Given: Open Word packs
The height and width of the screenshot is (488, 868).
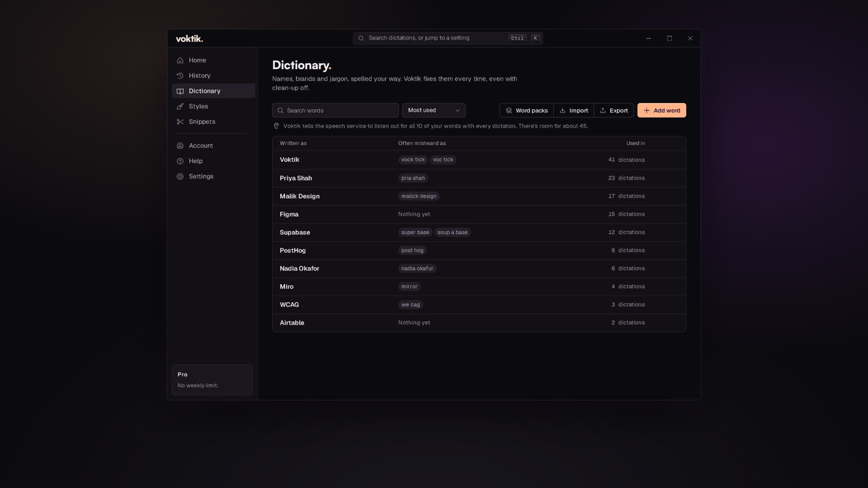Looking at the screenshot, I should pos(527,110).
